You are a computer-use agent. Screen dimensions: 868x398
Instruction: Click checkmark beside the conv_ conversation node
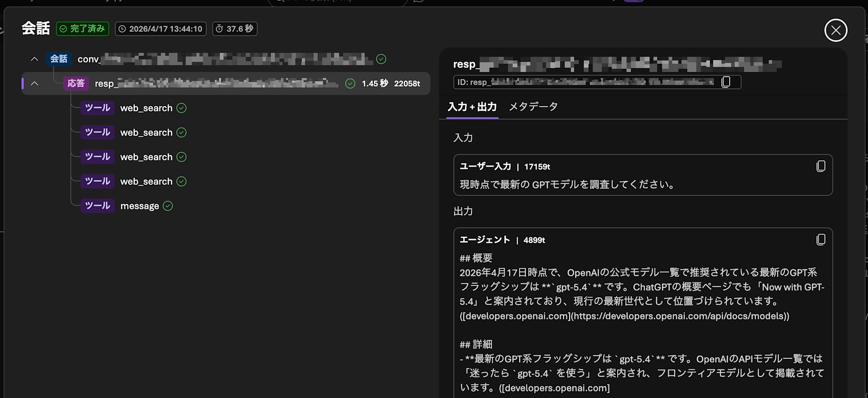coord(381,59)
